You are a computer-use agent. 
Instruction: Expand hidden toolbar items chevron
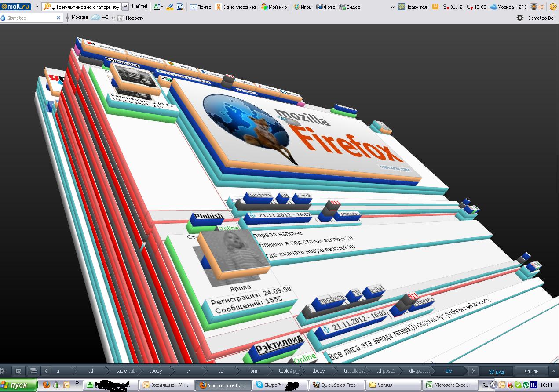(x=392, y=7)
